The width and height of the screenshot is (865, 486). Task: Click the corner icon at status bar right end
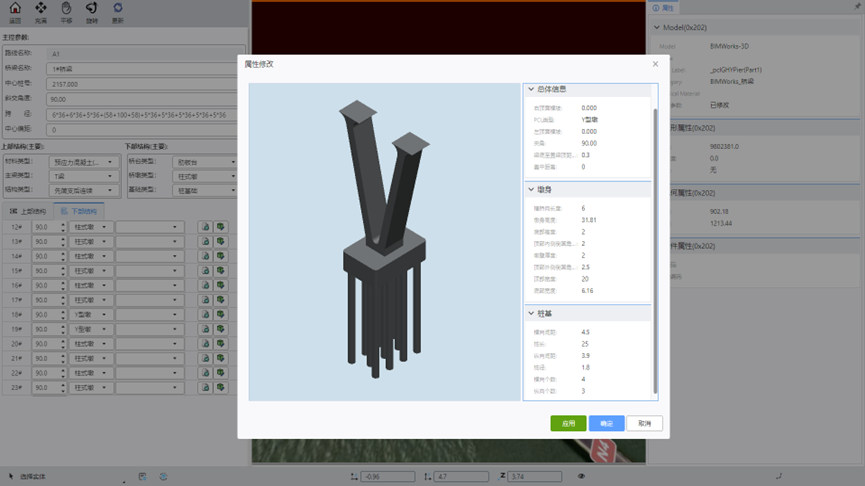(779, 476)
